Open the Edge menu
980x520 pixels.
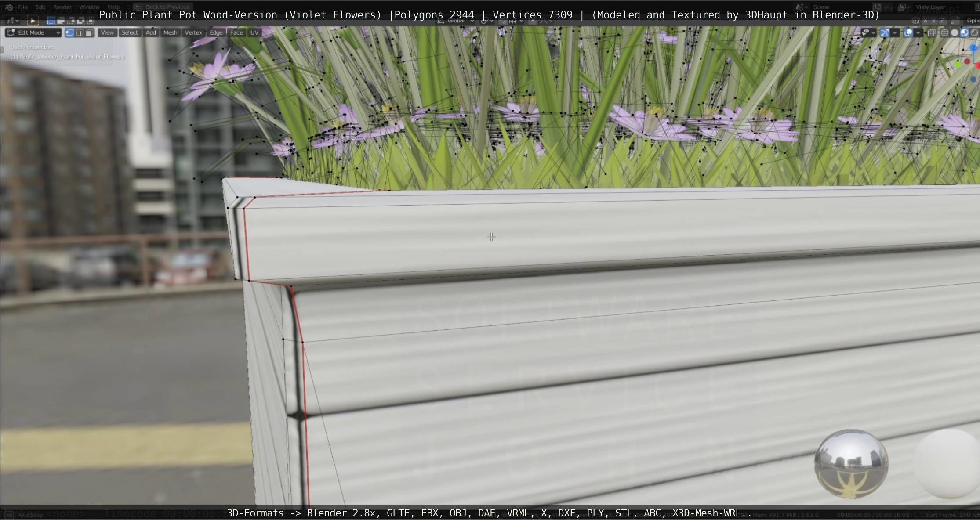click(x=216, y=32)
